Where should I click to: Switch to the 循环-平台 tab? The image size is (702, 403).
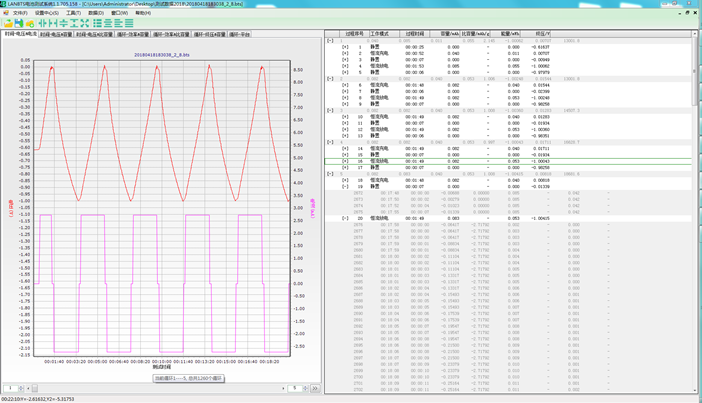pos(240,34)
